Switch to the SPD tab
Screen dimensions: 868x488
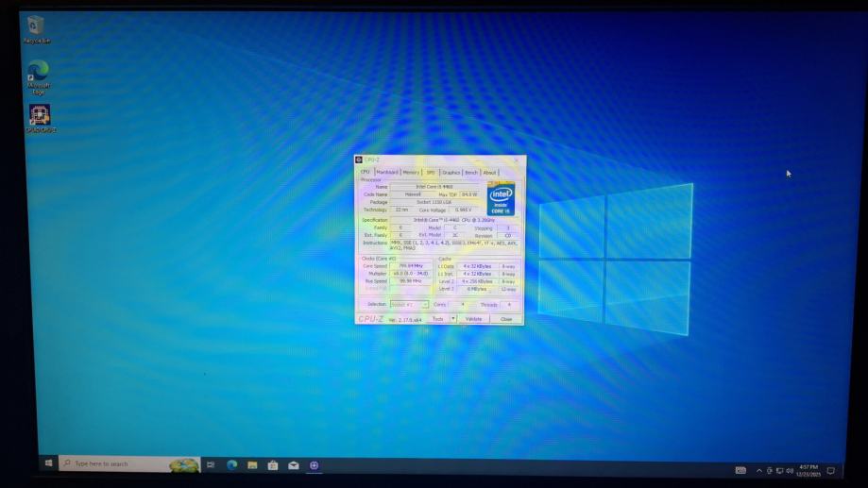[431, 172]
